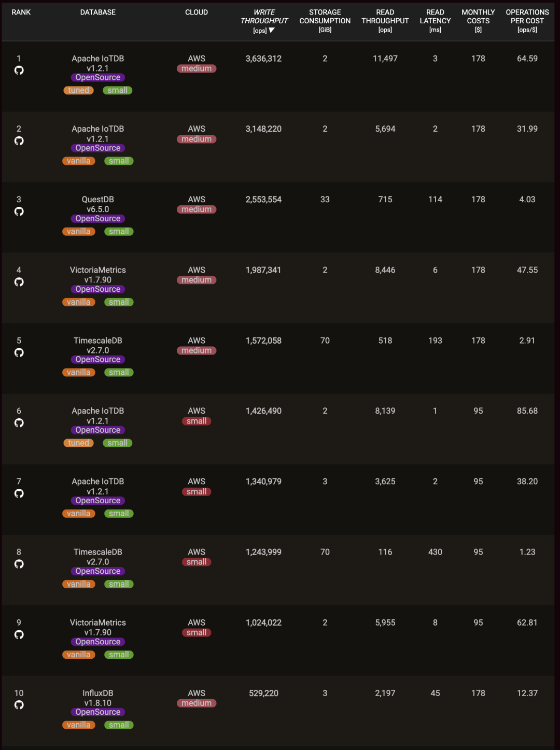Screen dimensions: 560x750
Task: Open QuestDB v6.5.0 database name
Action: coord(98,204)
